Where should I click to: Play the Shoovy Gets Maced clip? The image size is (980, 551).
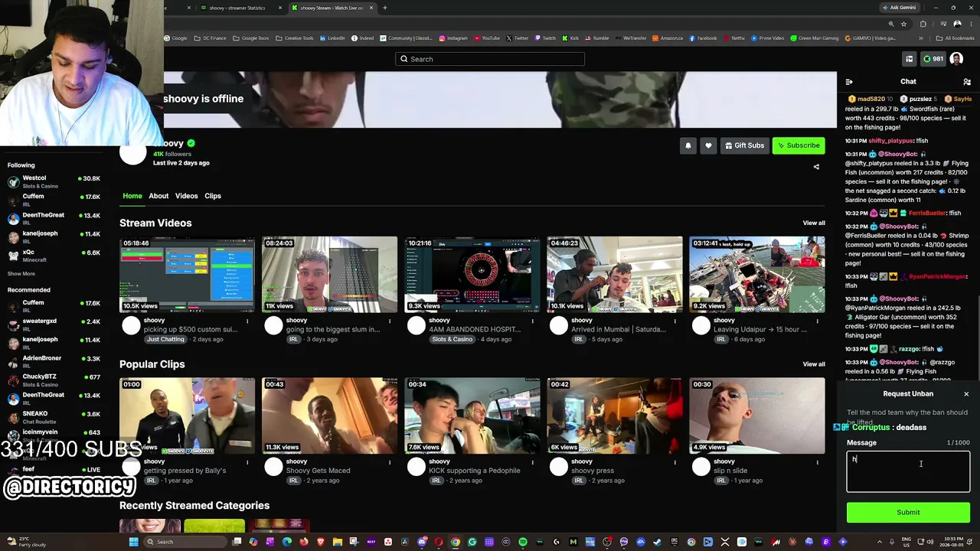329,416
